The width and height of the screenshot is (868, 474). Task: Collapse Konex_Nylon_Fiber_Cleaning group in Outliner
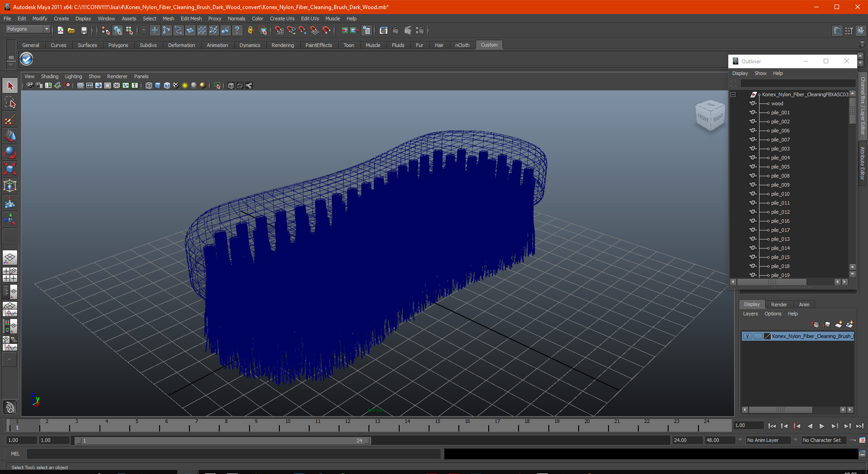tap(733, 94)
